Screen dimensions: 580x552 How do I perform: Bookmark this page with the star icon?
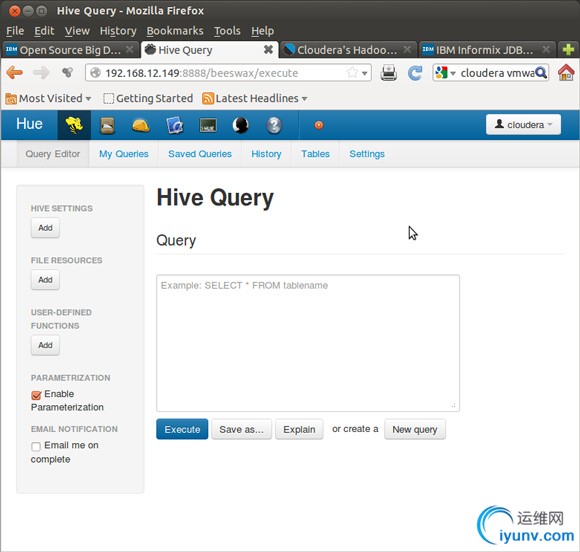pyautogui.click(x=352, y=73)
